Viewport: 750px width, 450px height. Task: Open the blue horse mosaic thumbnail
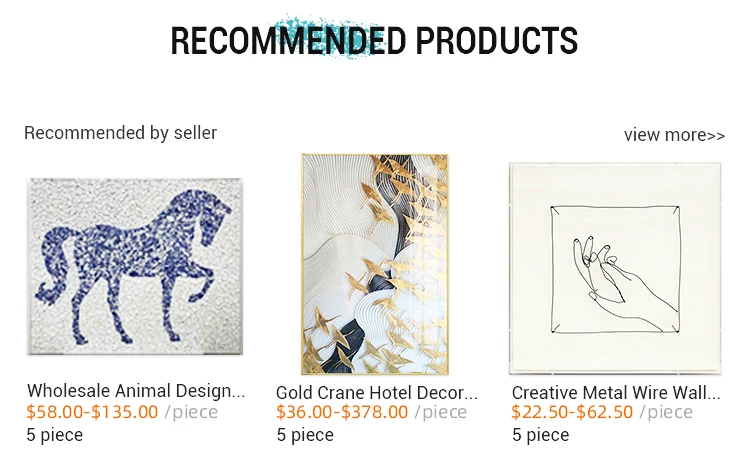click(x=135, y=266)
